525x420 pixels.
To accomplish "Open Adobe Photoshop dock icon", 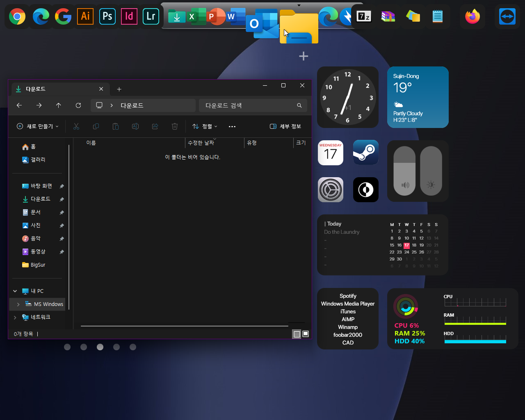I will coord(107,16).
